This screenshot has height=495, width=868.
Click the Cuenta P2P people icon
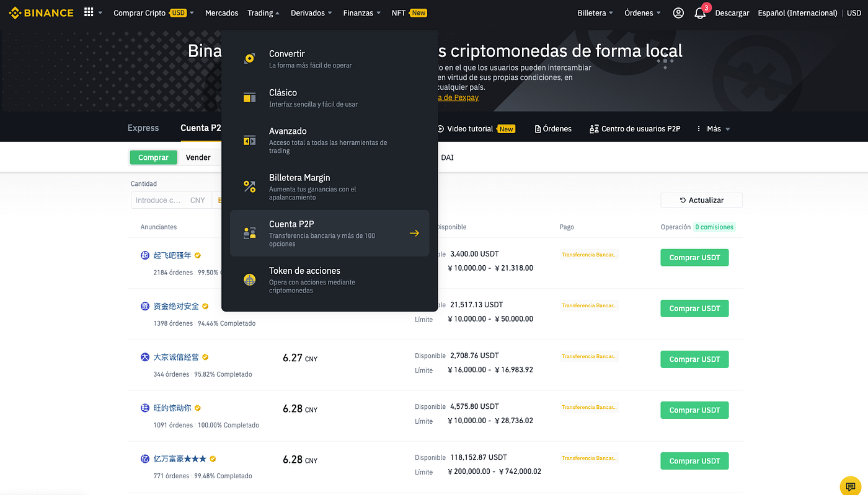point(250,233)
